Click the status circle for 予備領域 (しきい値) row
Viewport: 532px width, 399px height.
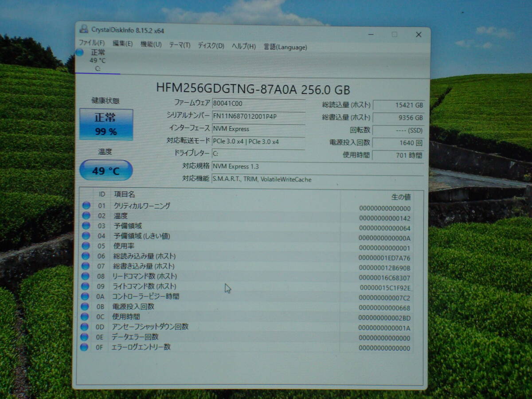click(x=86, y=236)
